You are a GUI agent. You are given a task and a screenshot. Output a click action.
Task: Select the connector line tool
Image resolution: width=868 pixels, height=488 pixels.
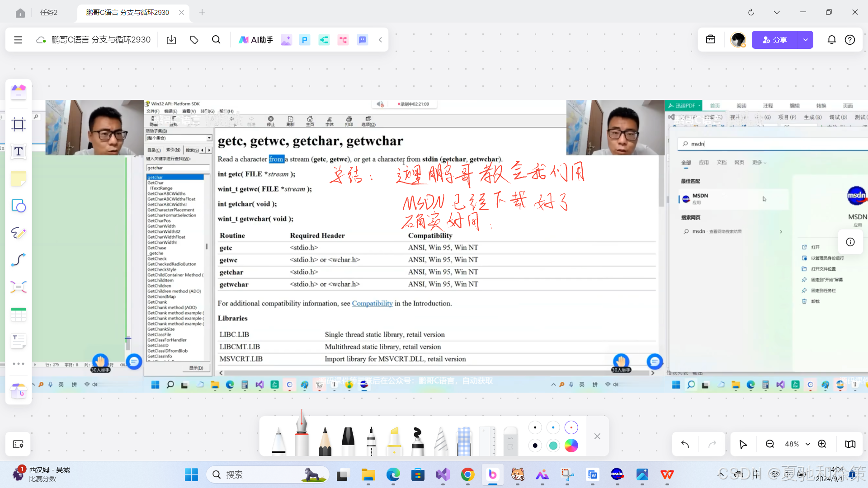[19, 260]
